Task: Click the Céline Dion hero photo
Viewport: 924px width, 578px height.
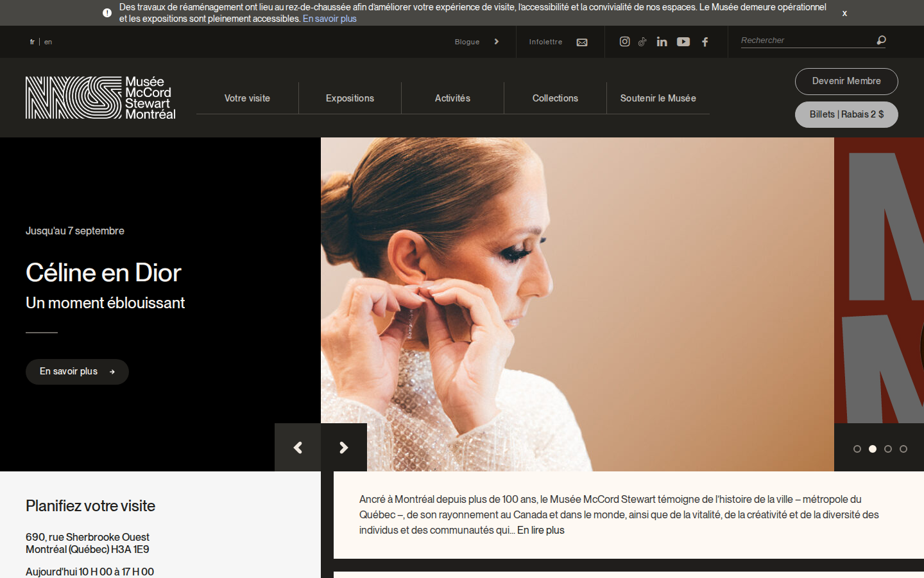Action: (577, 304)
